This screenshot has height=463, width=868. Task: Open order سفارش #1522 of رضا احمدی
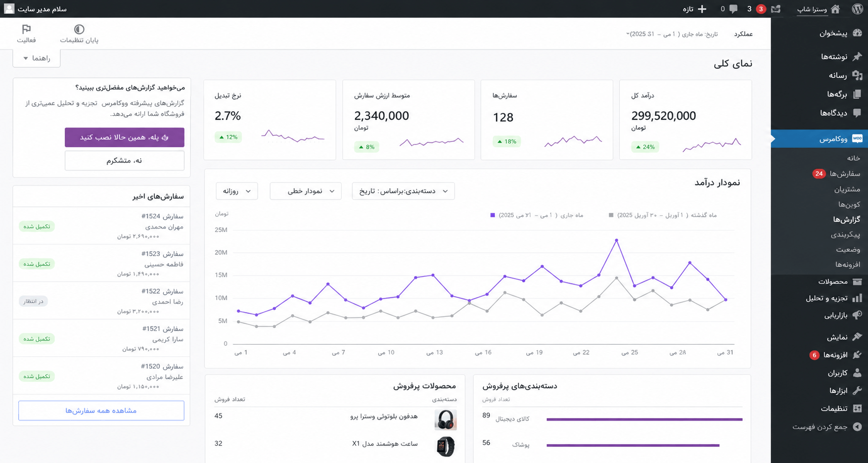pos(162,291)
